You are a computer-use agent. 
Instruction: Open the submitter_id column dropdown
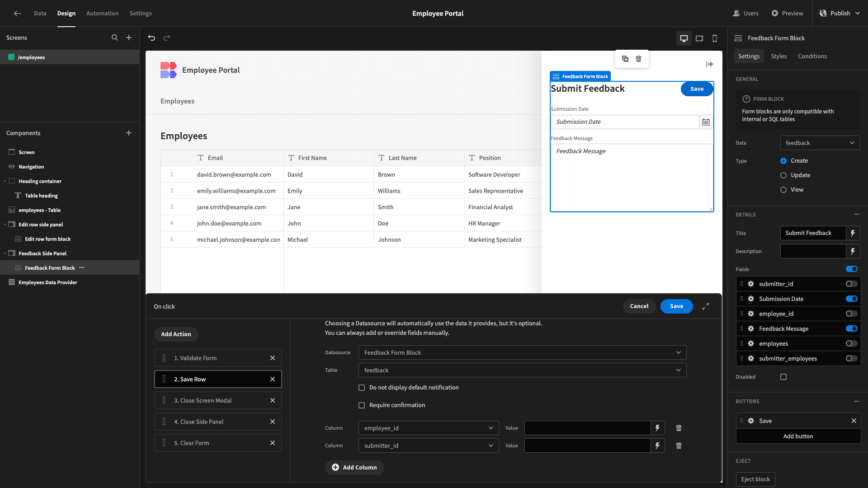[429, 446]
